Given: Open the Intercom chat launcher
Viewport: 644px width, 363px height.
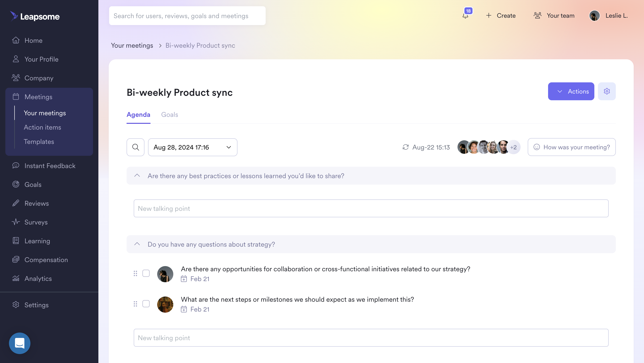Looking at the screenshot, I should pos(19,343).
